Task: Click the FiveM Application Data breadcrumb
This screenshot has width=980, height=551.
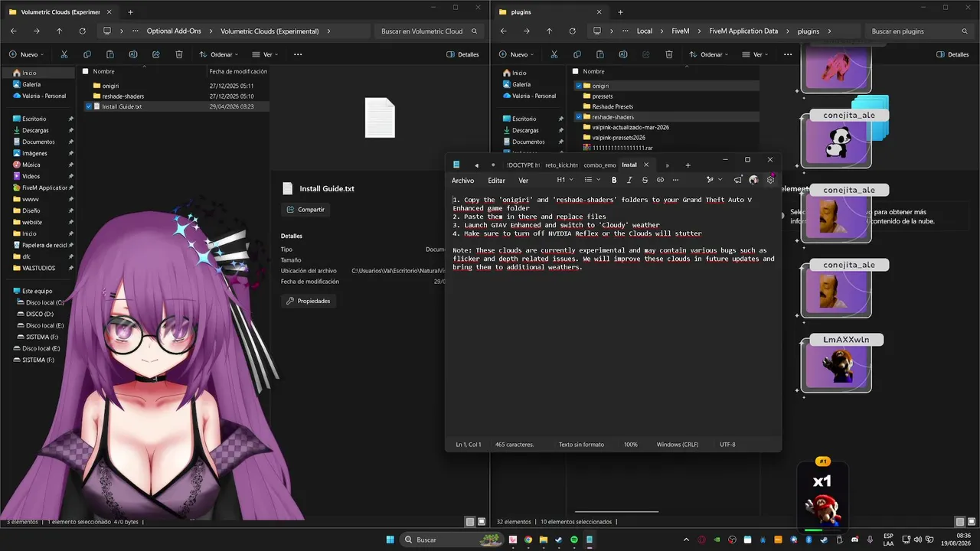Action: click(743, 31)
